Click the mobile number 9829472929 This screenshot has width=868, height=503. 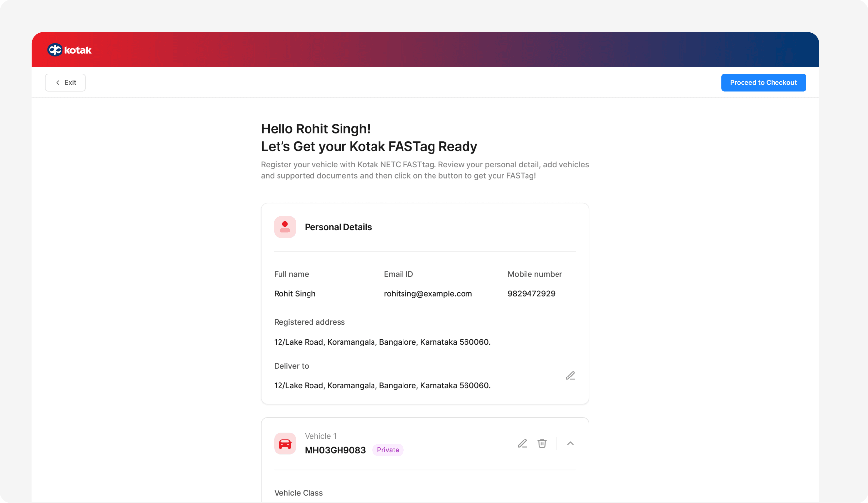click(531, 294)
